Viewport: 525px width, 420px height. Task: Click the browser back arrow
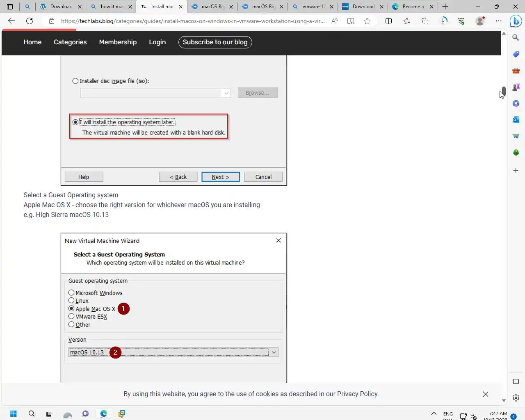click(x=11, y=21)
